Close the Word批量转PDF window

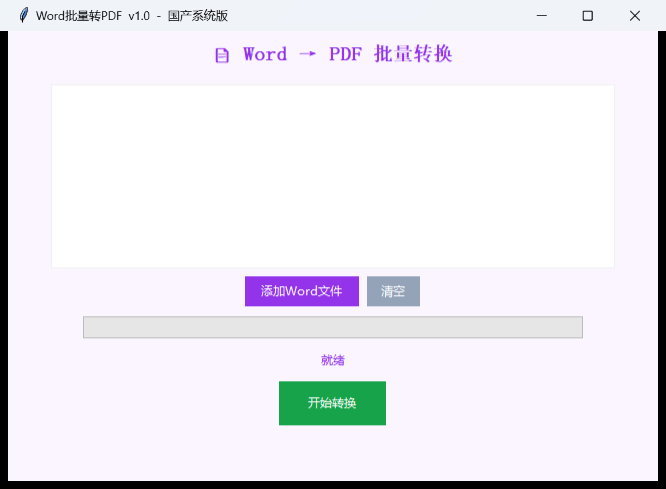tap(635, 16)
